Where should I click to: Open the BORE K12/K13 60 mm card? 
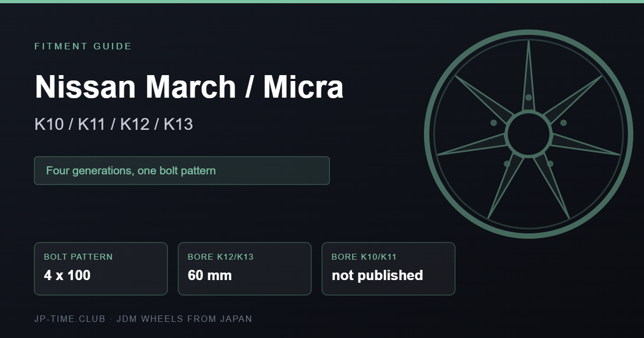245,269
